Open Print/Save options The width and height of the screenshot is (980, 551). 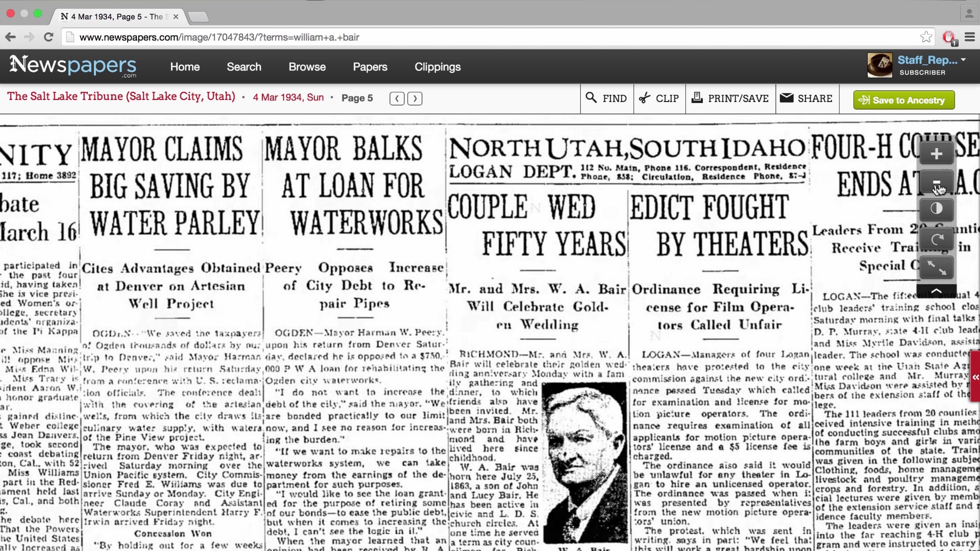click(730, 98)
